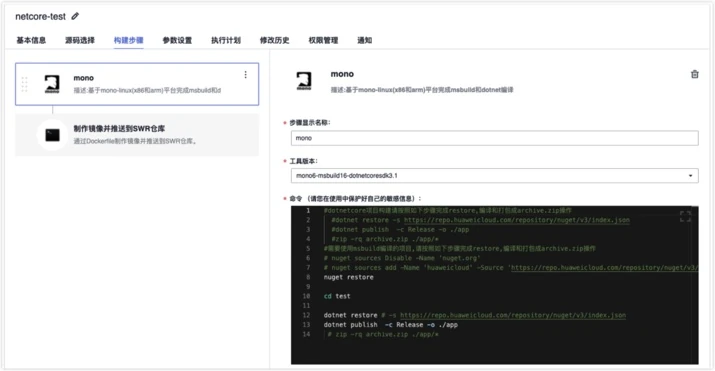Open the 工具版本 dropdown
The height and width of the screenshot is (371, 715).
(494, 175)
